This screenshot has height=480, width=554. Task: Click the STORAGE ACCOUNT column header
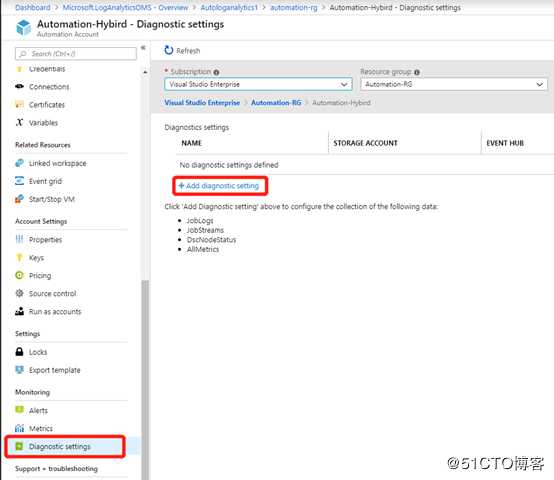click(x=365, y=143)
